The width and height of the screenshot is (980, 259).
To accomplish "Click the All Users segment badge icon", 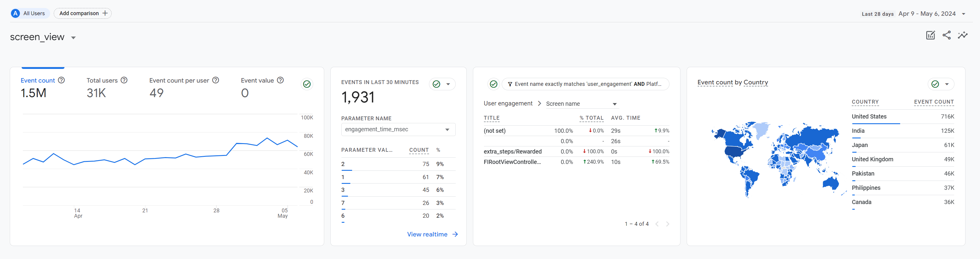I will [x=15, y=13].
